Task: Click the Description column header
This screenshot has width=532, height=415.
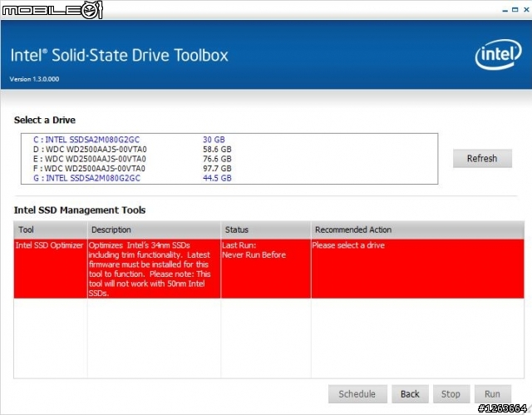Action: coord(154,230)
